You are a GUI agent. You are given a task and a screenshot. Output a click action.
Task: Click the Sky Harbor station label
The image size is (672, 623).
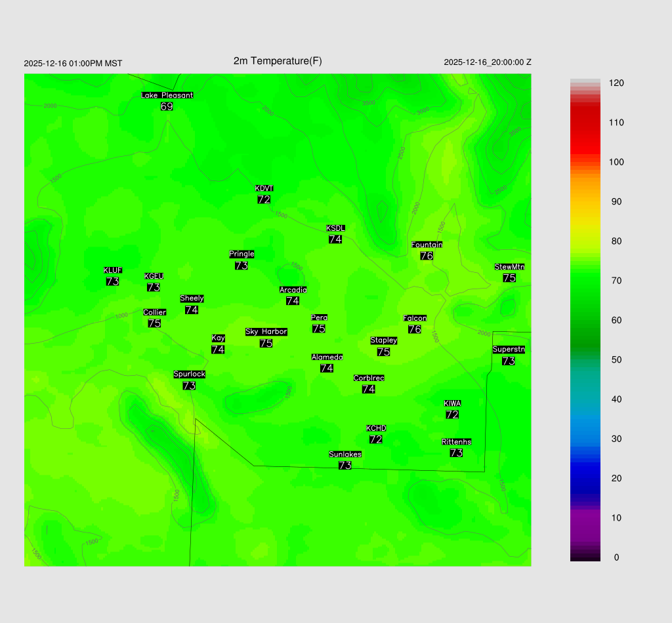266,332
